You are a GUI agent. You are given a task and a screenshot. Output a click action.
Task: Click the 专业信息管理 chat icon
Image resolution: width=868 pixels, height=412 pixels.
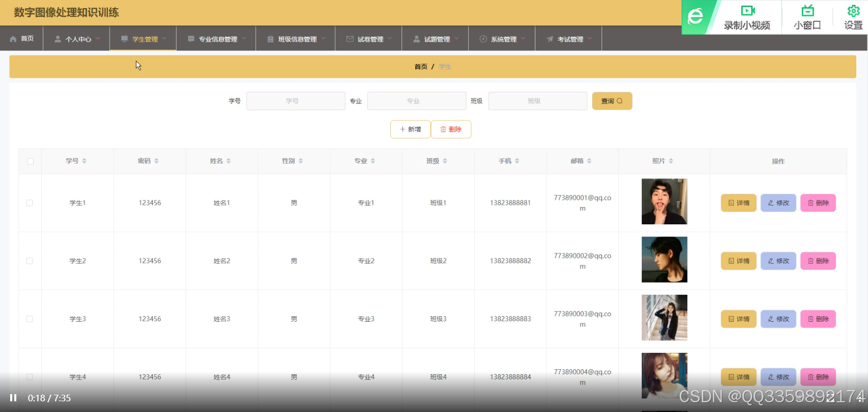191,39
